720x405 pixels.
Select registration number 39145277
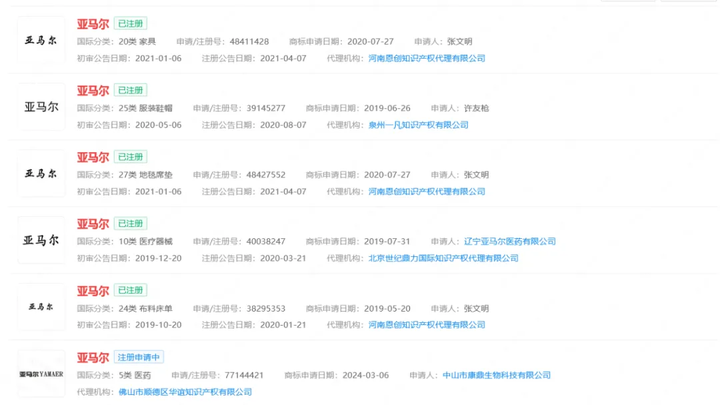(266, 108)
